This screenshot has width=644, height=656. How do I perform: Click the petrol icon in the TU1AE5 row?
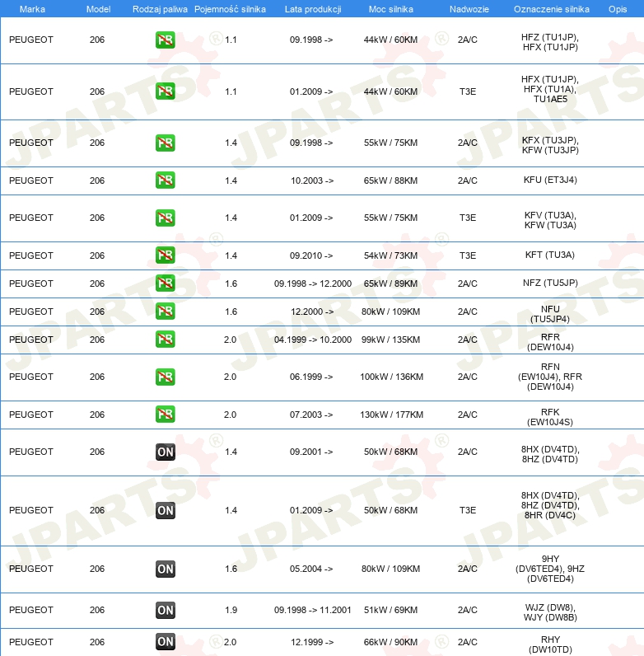click(166, 91)
